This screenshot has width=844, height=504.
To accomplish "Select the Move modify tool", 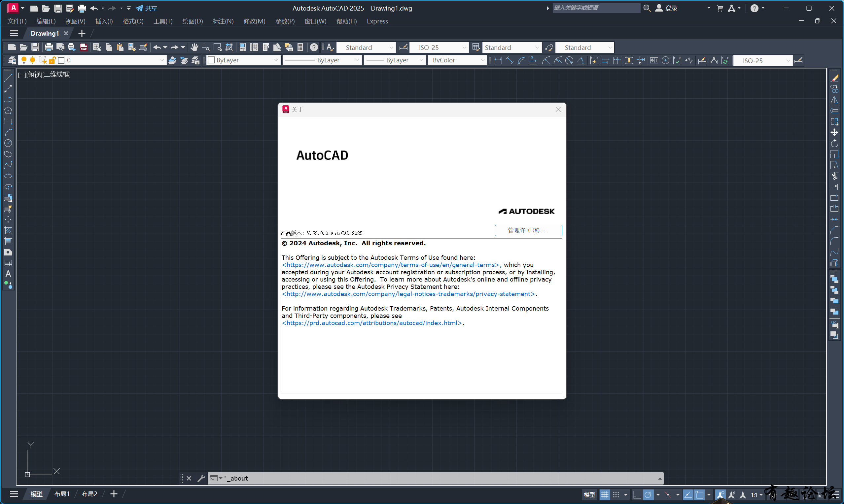I will pyautogui.click(x=834, y=132).
